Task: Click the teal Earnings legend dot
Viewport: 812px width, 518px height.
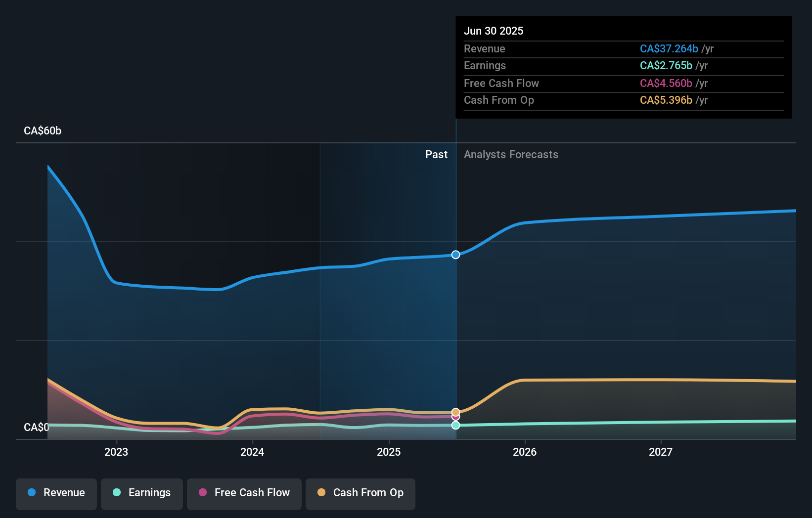Action: pyautogui.click(x=117, y=492)
